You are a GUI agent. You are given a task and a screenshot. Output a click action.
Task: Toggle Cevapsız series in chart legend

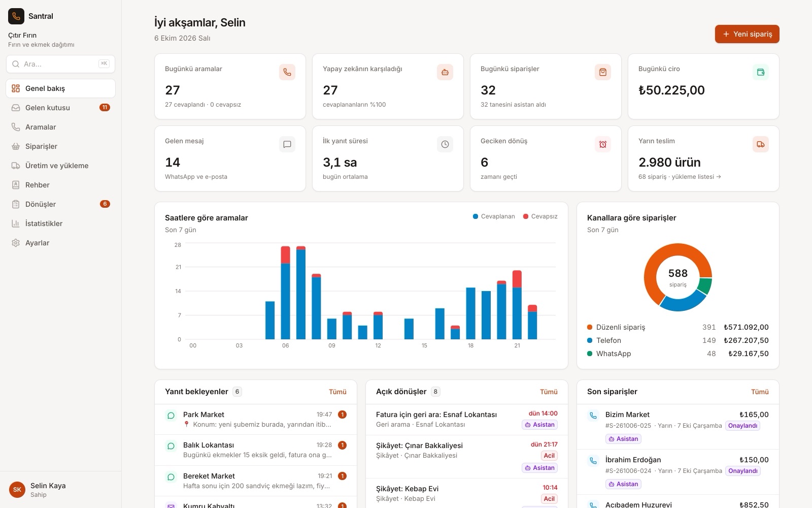coord(540,216)
